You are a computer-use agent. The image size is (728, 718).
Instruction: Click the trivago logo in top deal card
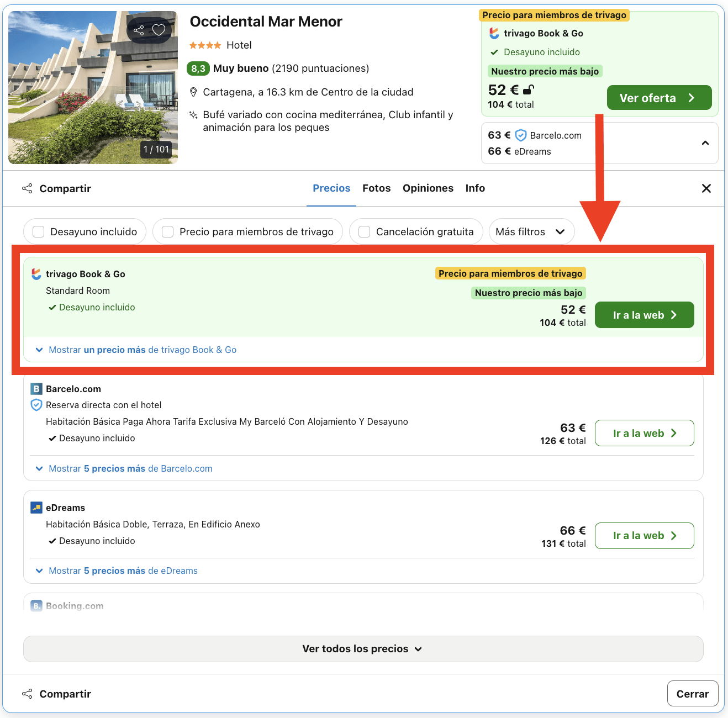pyautogui.click(x=494, y=33)
